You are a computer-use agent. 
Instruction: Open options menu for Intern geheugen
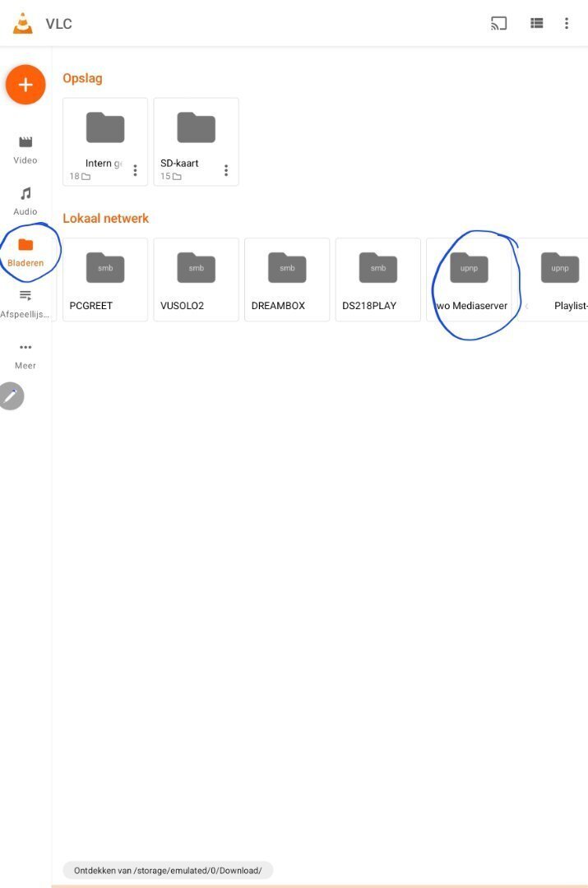tap(135, 170)
